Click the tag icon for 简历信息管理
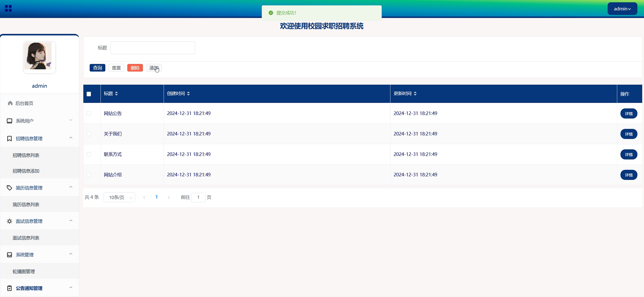 [9, 188]
